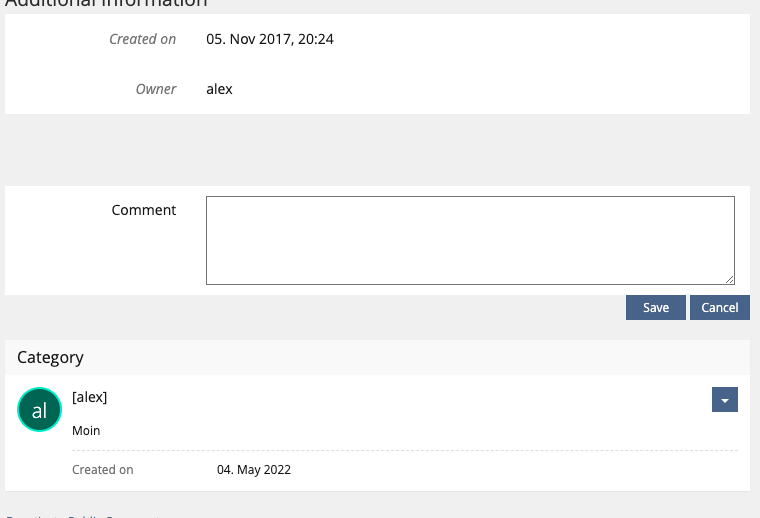Select the 'Moin' comment text
The height and width of the screenshot is (518, 760).
pos(86,431)
